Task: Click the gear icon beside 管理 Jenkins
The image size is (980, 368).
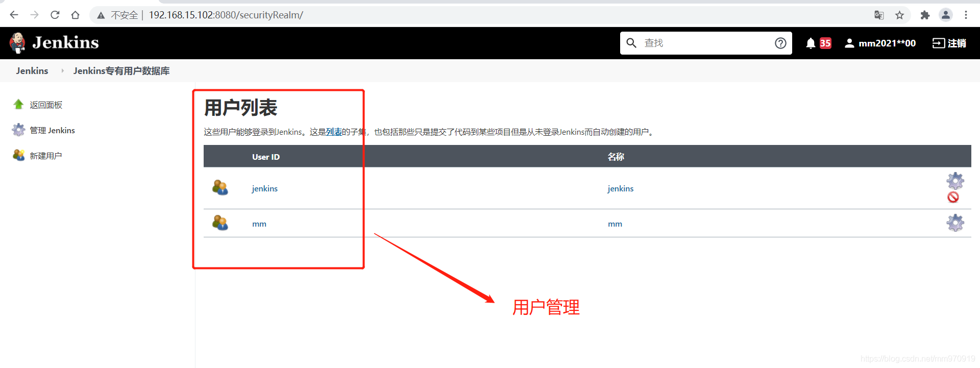Action: [x=19, y=130]
